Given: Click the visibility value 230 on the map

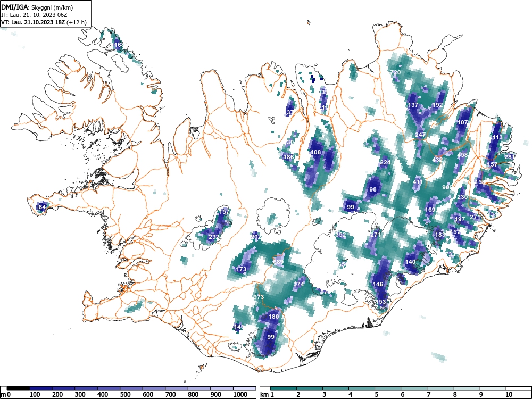Looking at the screenshot, I should [x=462, y=197].
